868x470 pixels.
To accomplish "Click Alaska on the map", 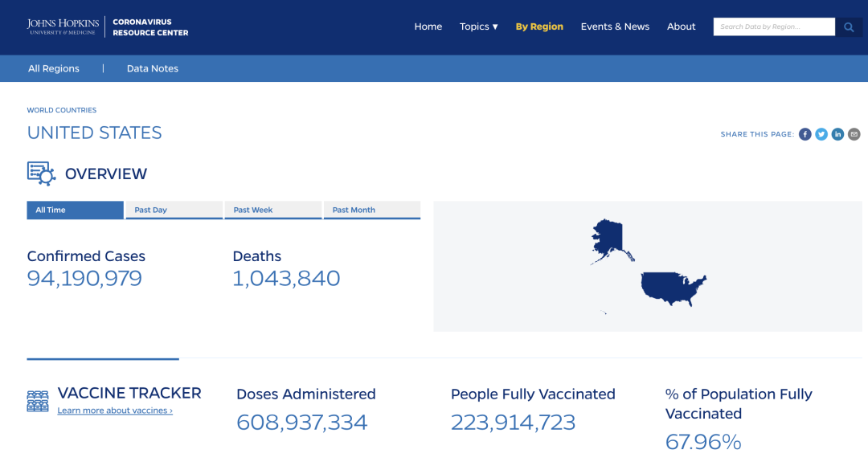I will (x=611, y=241).
